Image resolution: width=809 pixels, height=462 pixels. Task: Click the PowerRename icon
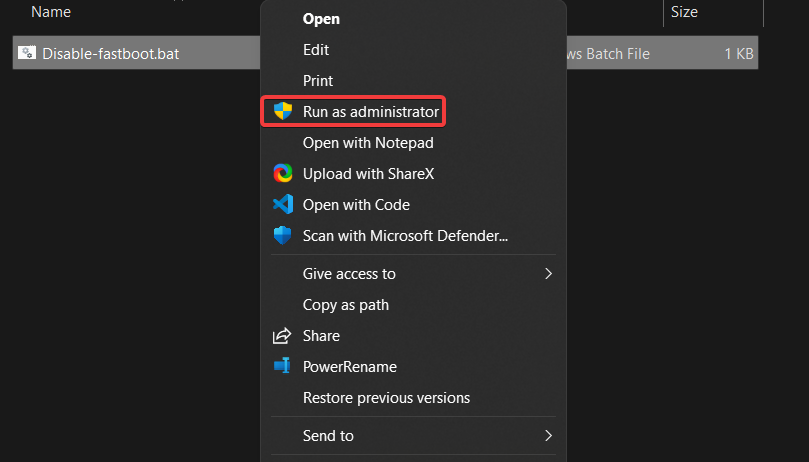coord(283,367)
